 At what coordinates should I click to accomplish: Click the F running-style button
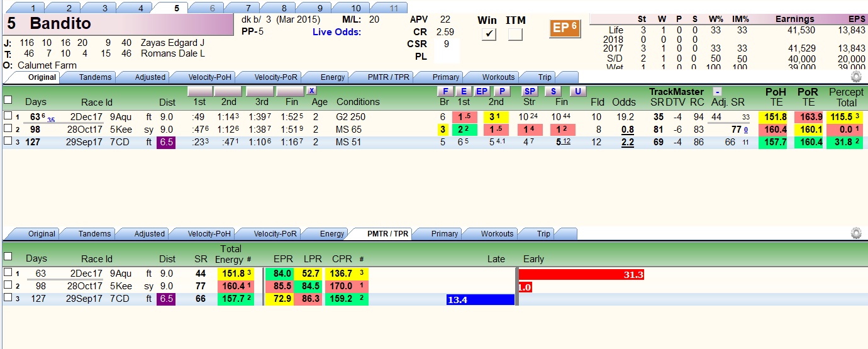tap(445, 91)
